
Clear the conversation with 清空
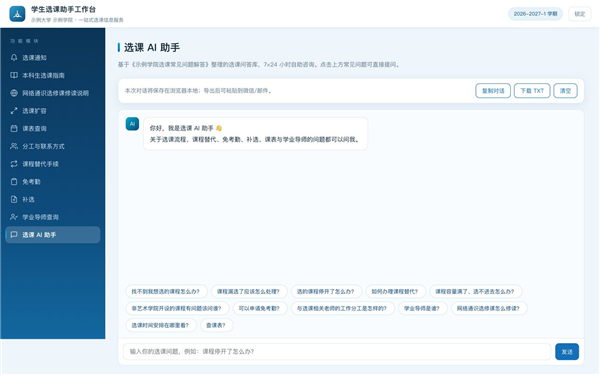(565, 91)
